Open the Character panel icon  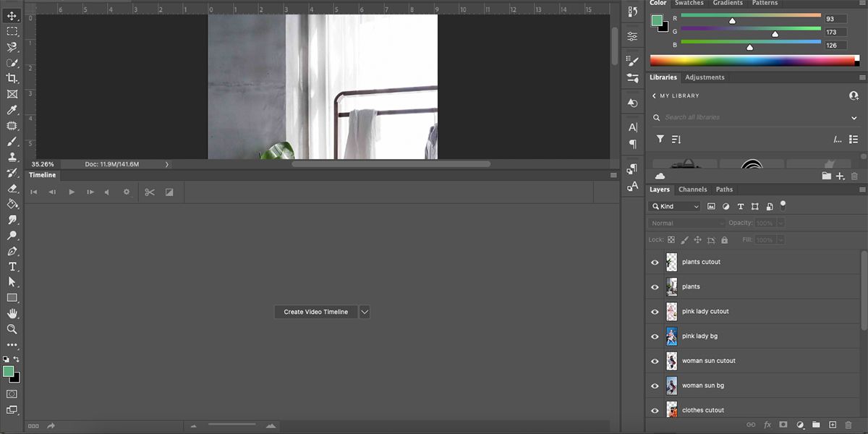(633, 127)
